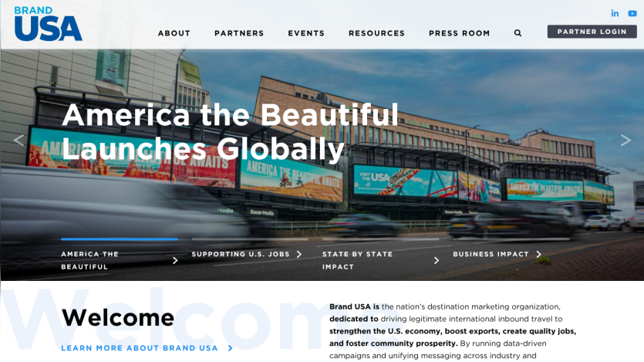
Task: Select the America the Beautiful slide tab
Action: [x=120, y=260]
